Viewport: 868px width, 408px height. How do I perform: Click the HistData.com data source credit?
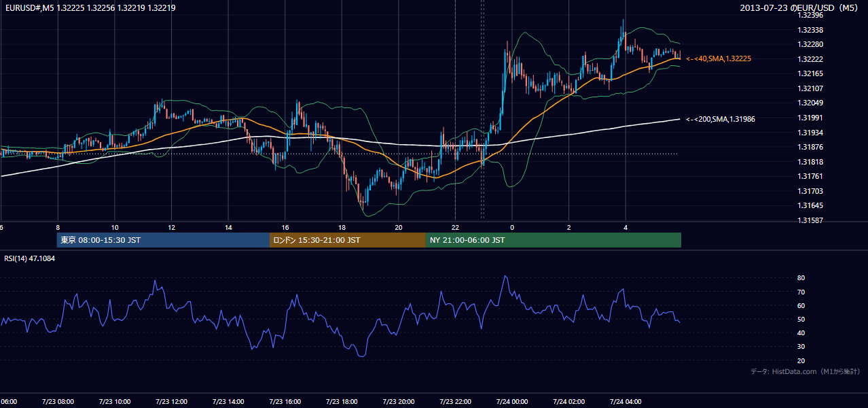click(x=806, y=371)
